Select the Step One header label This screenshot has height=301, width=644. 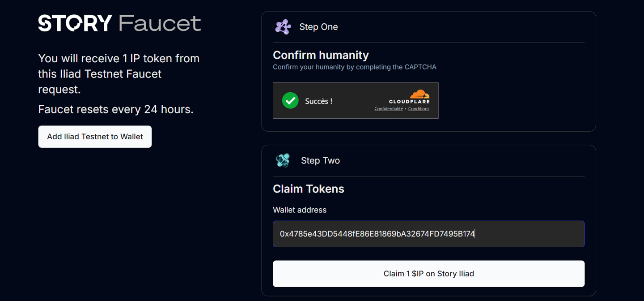tap(318, 27)
